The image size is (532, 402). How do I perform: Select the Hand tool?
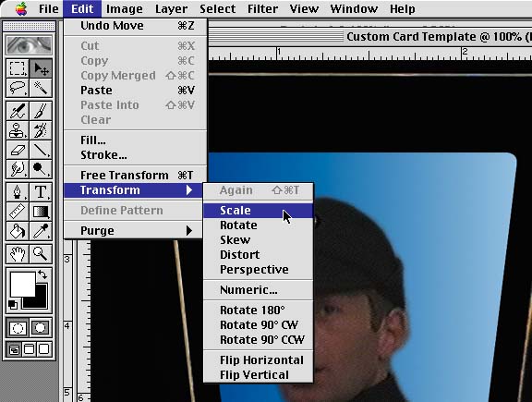[x=18, y=254]
